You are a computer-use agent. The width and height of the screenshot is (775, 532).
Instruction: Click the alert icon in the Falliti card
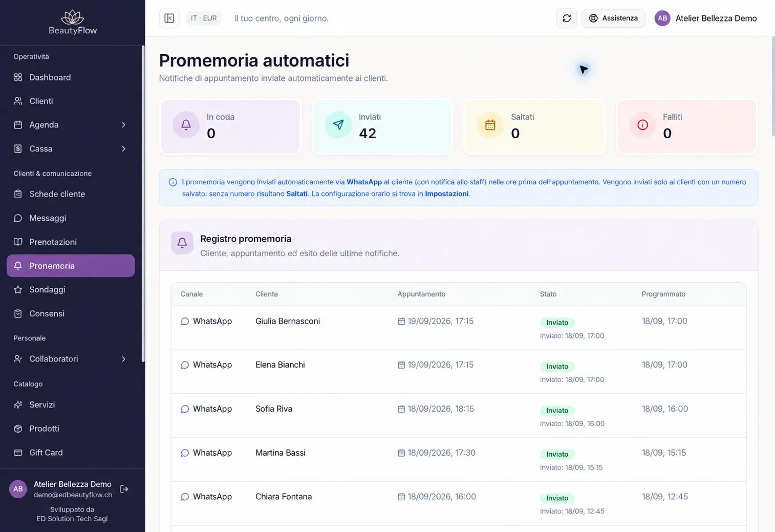(642, 124)
